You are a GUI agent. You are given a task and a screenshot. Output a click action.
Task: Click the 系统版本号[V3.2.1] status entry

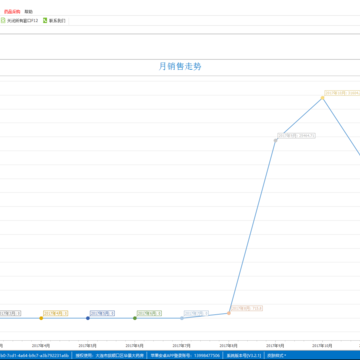click(244, 356)
